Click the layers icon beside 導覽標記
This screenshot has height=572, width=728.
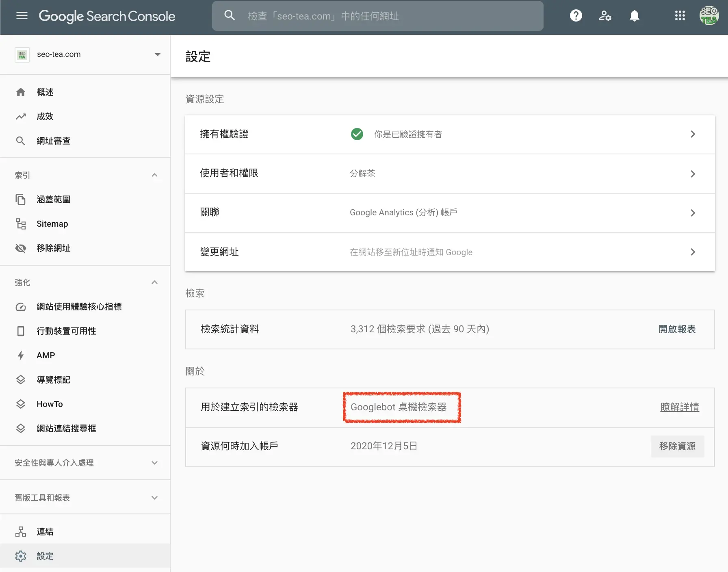(x=21, y=380)
